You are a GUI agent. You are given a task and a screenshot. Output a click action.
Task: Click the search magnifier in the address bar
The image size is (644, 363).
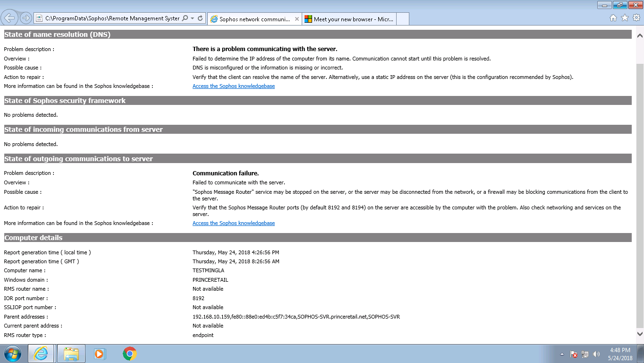185,18
